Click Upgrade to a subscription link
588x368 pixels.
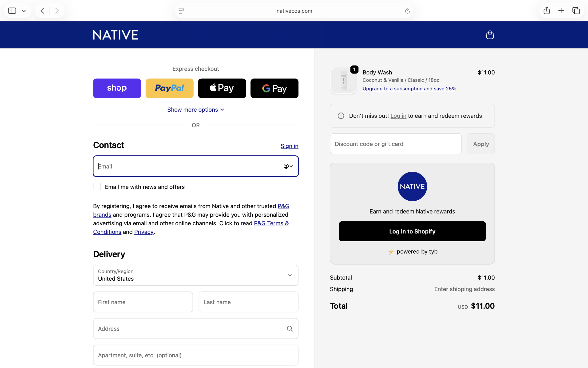(409, 89)
